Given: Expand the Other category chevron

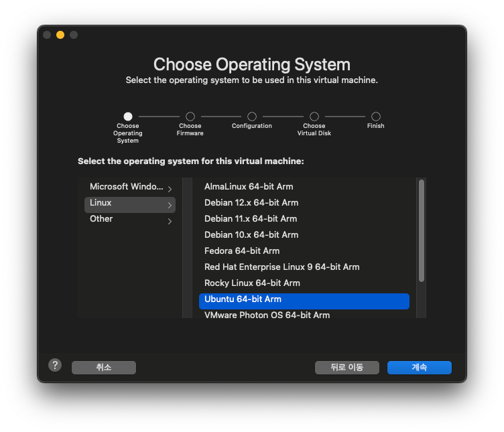Looking at the screenshot, I should tap(170, 221).
